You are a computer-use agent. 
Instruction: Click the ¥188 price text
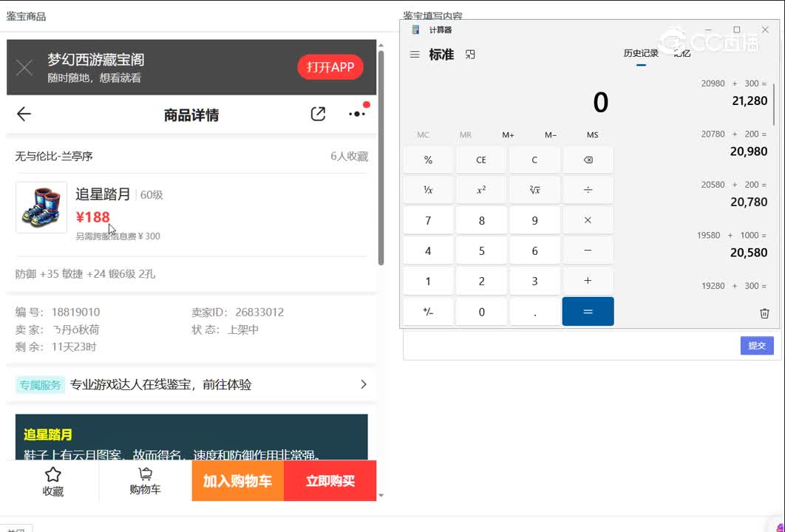coord(93,216)
